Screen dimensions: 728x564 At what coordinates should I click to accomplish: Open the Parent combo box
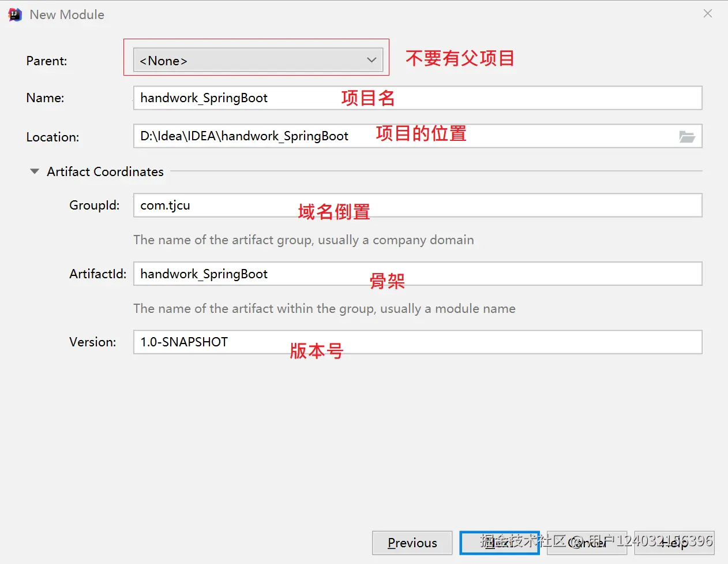point(258,60)
